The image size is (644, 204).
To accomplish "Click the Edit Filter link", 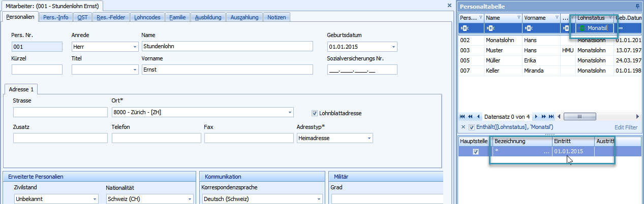I will coord(626,127).
